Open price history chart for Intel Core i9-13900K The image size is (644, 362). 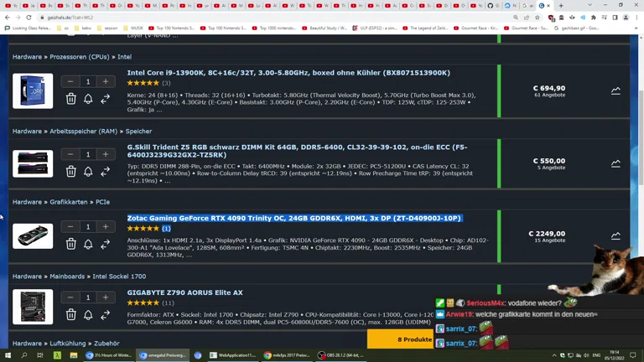615,90
